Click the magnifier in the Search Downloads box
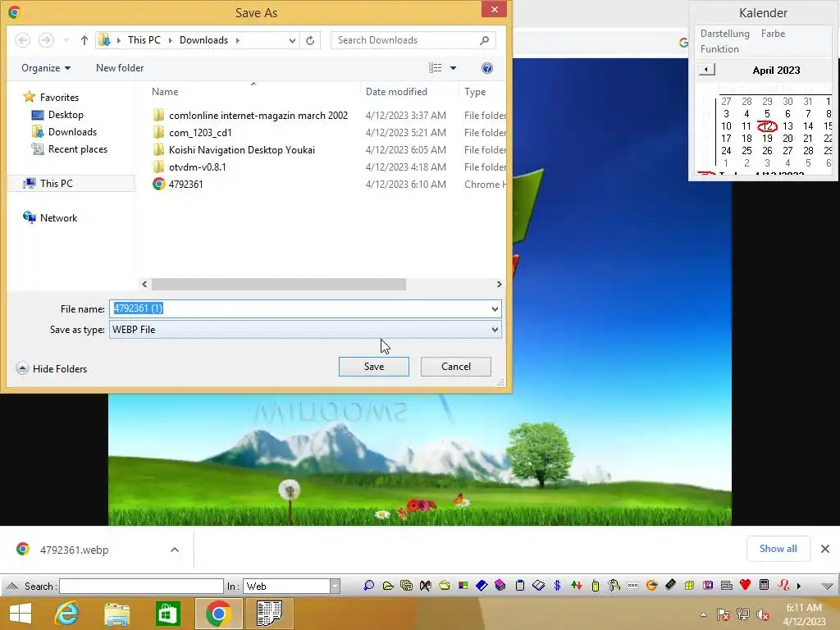 coord(484,40)
